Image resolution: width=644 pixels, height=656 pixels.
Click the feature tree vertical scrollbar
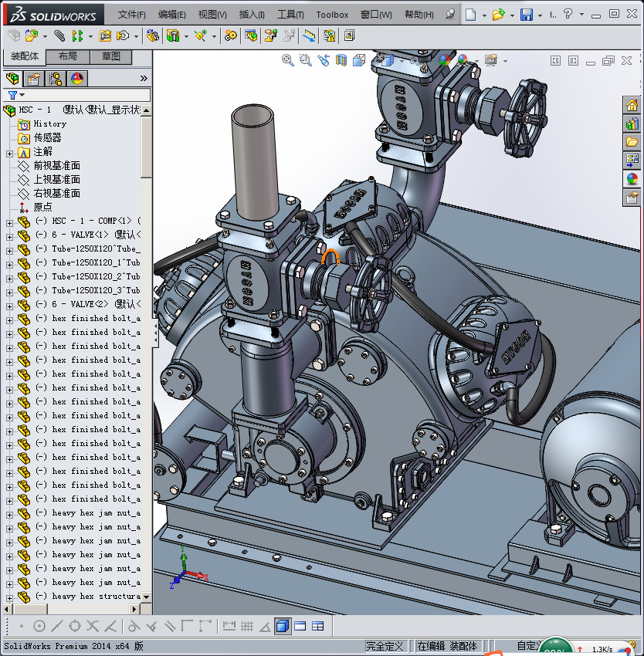click(x=147, y=147)
